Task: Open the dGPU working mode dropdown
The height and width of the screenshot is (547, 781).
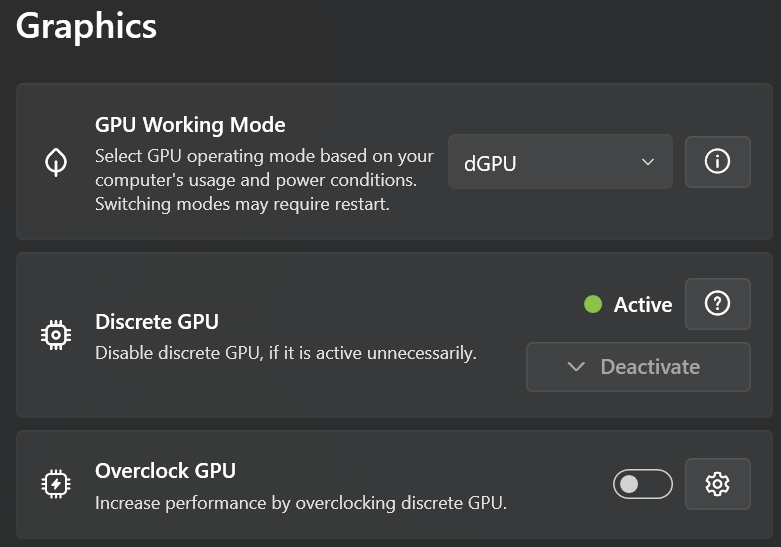Action: tap(560, 162)
